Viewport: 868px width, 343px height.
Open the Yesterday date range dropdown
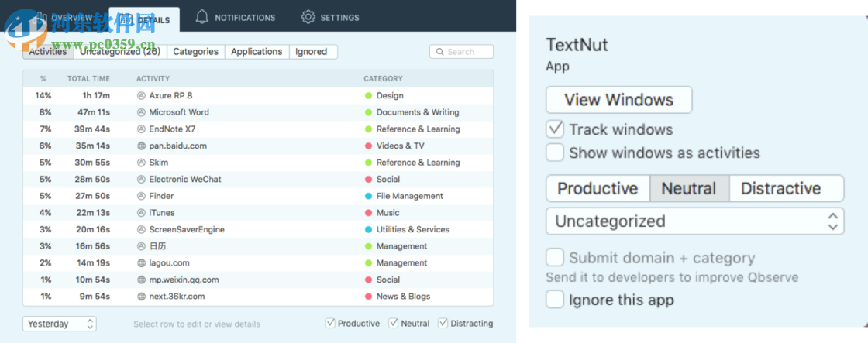tap(60, 324)
